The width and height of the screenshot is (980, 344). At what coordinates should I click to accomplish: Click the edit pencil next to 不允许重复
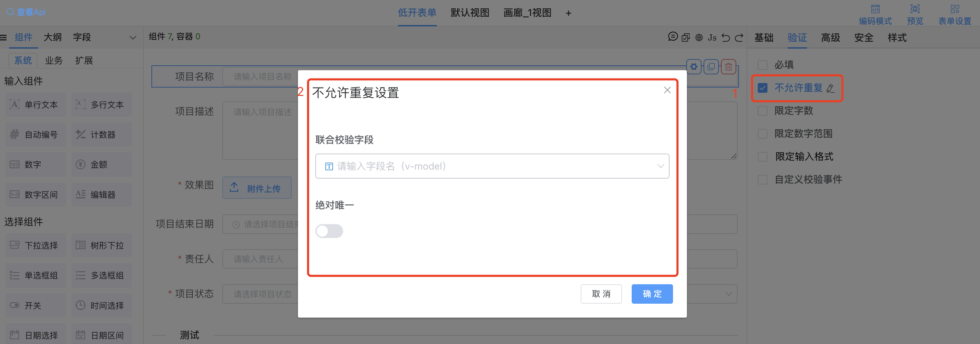click(x=830, y=88)
